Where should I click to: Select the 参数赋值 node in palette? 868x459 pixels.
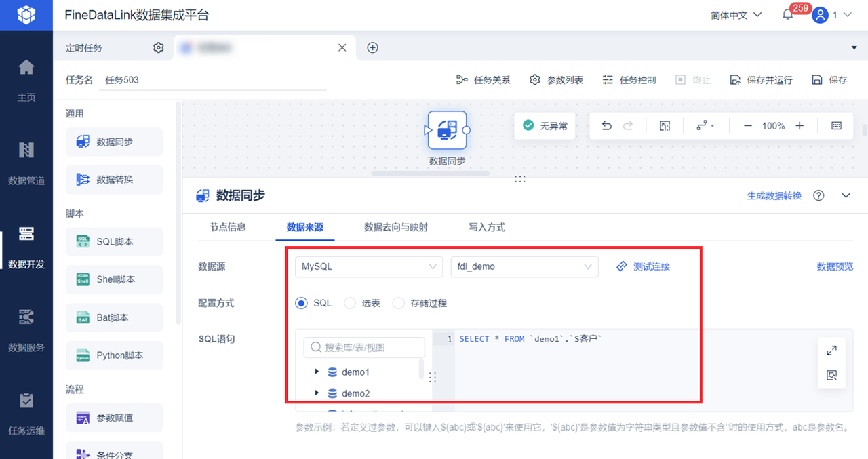pyautogui.click(x=114, y=418)
